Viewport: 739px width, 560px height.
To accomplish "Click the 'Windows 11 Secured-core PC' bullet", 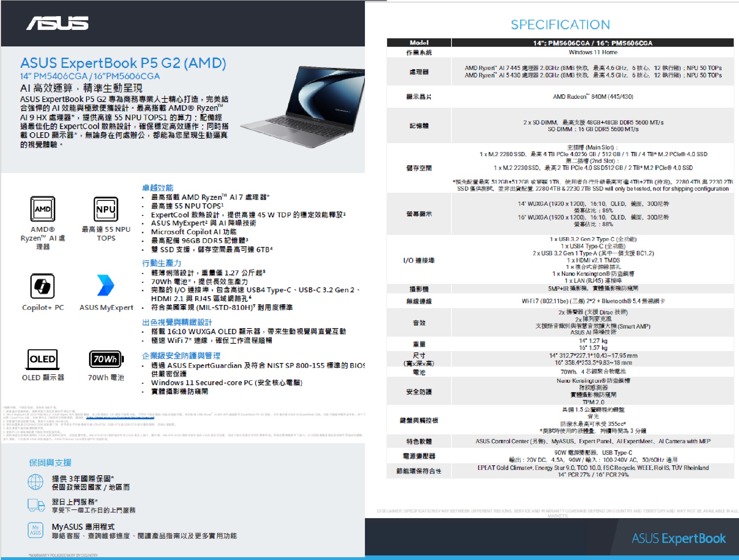I will [227, 383].
